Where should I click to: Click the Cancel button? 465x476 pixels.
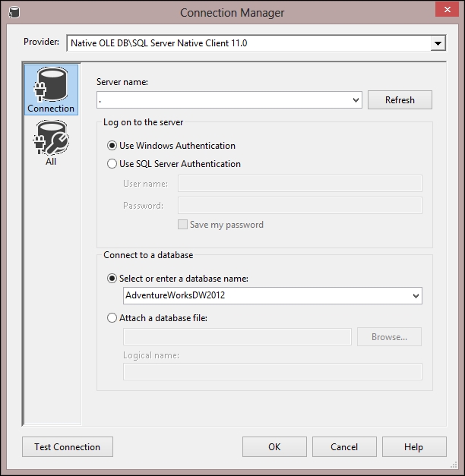tap(344, 447)
